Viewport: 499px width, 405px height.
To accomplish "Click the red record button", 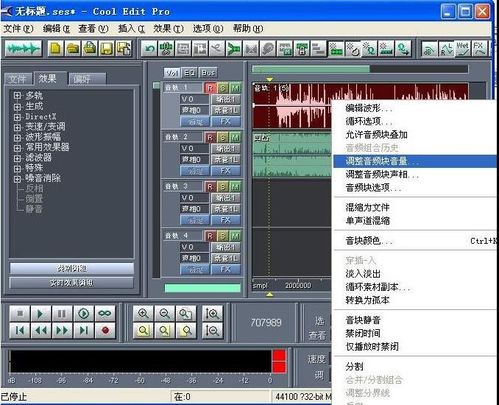I will tap(105, 331).
